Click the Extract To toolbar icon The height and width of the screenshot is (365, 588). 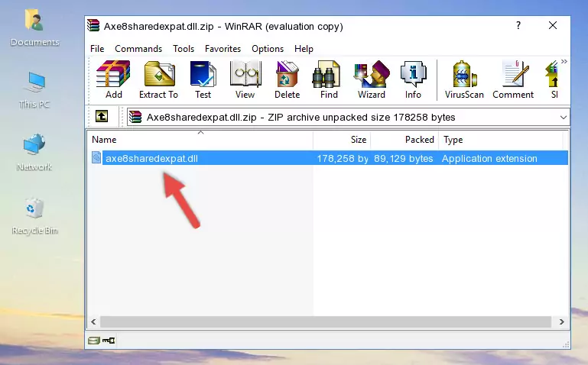(158, 79)
